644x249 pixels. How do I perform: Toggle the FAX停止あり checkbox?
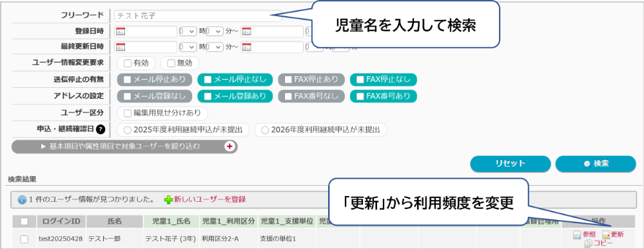(x=288, y=79)
